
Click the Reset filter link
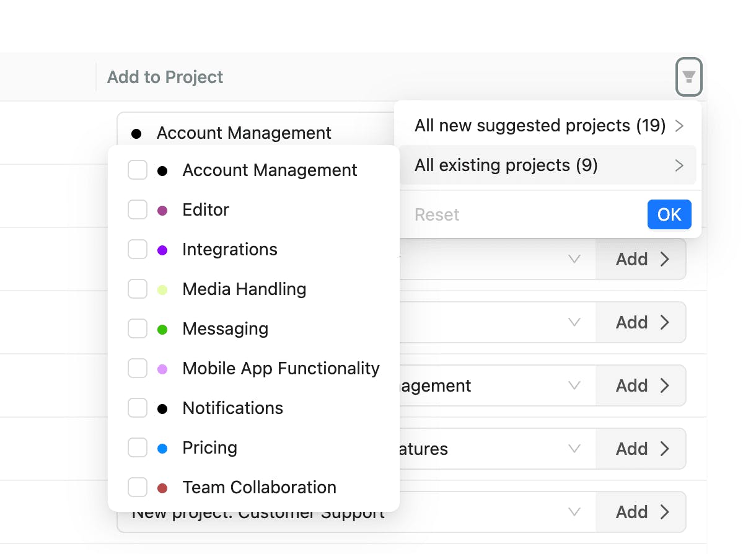tap(437, 215)
